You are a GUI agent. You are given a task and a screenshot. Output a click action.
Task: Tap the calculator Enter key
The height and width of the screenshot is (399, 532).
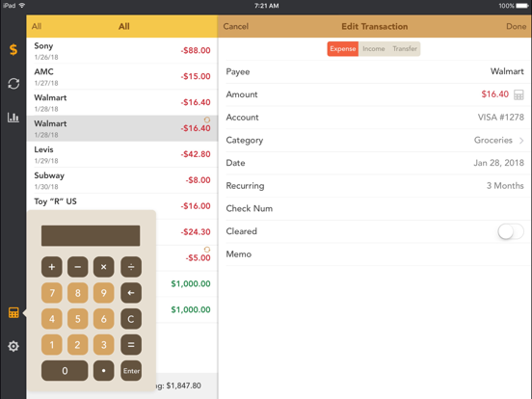coord(131,370)
